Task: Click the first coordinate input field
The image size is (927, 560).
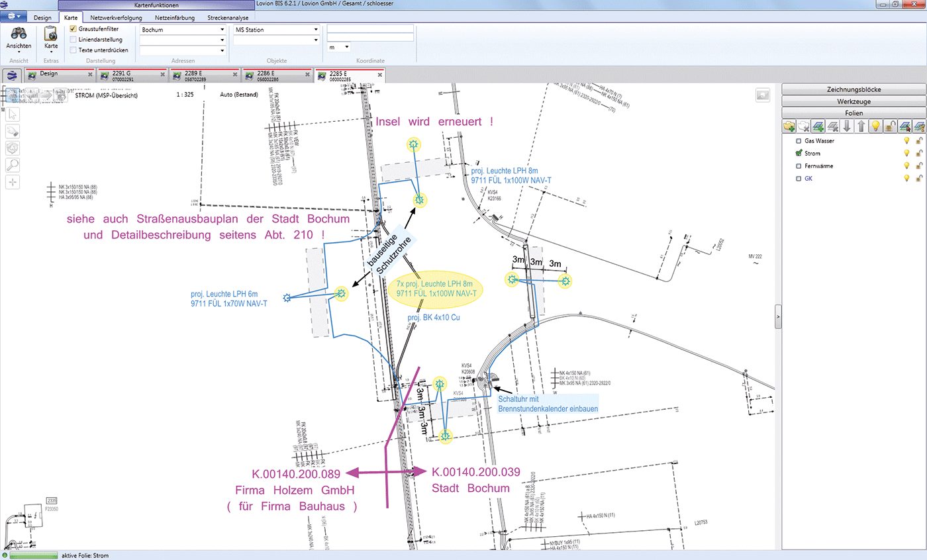Action: point(370,28)
